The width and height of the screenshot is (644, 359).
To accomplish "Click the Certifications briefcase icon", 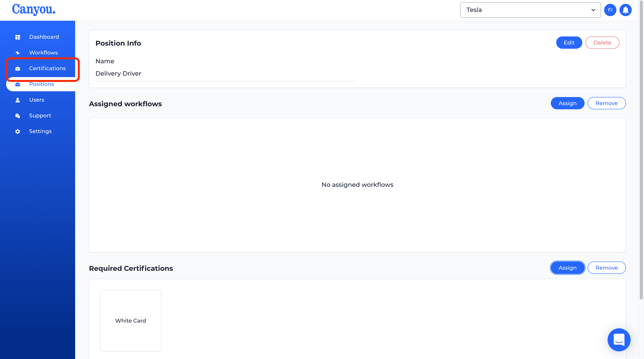I will point(17,68).
